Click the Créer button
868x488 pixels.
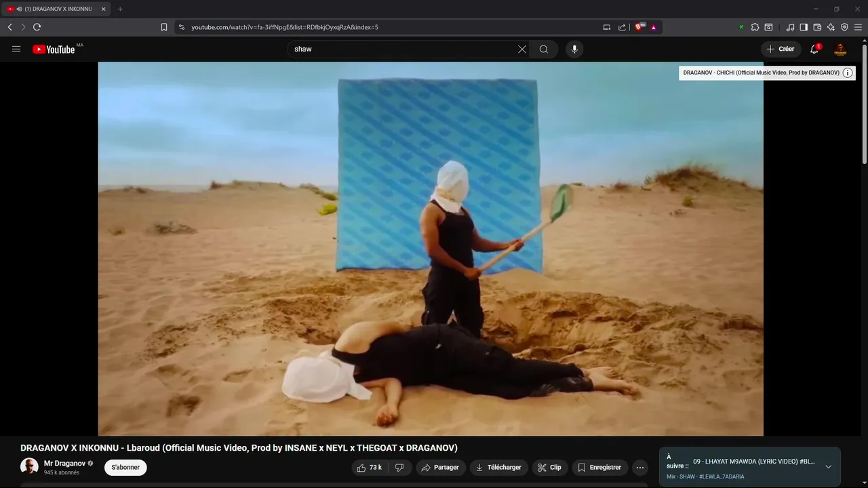pyautogui.click(x=781, y=49)
